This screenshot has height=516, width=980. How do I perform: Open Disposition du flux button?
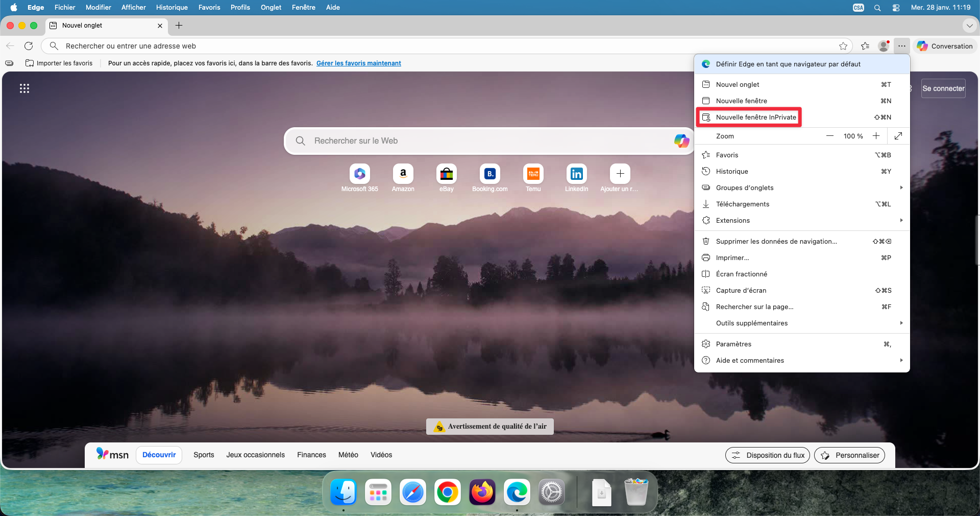tap(768, 455)
